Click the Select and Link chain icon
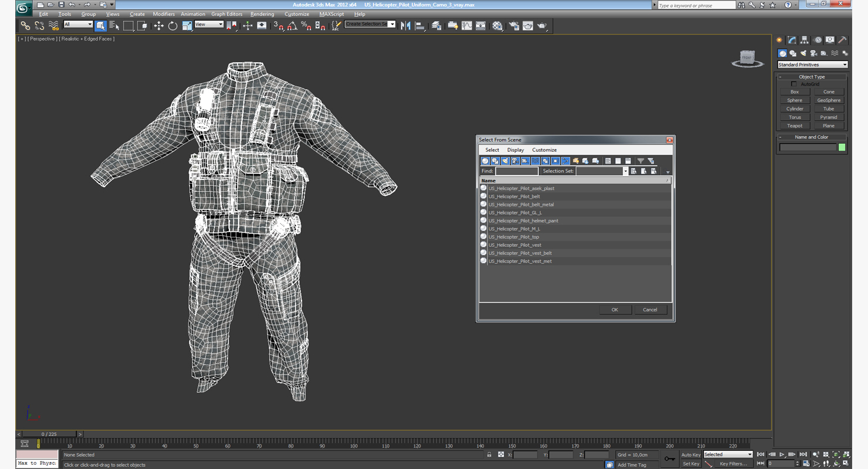The height and width of the screenshot is (469, 868). pyautogui.click(x=25, y=26)
